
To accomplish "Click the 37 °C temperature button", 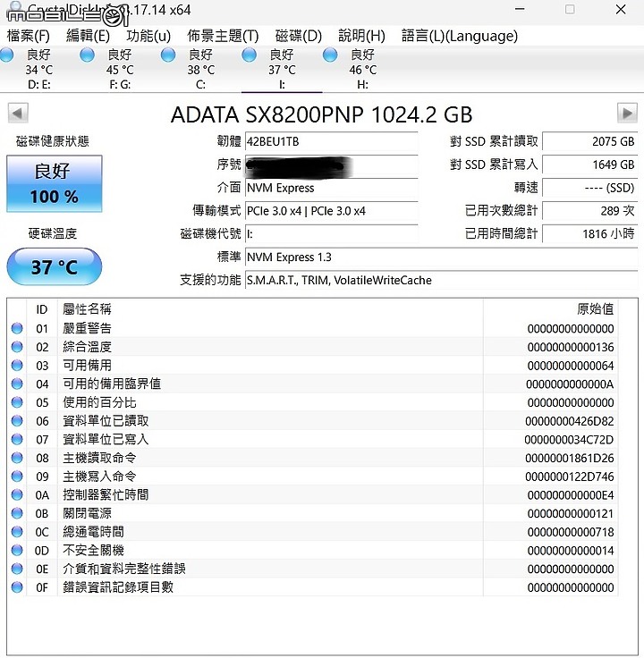I will coord(55,267).
